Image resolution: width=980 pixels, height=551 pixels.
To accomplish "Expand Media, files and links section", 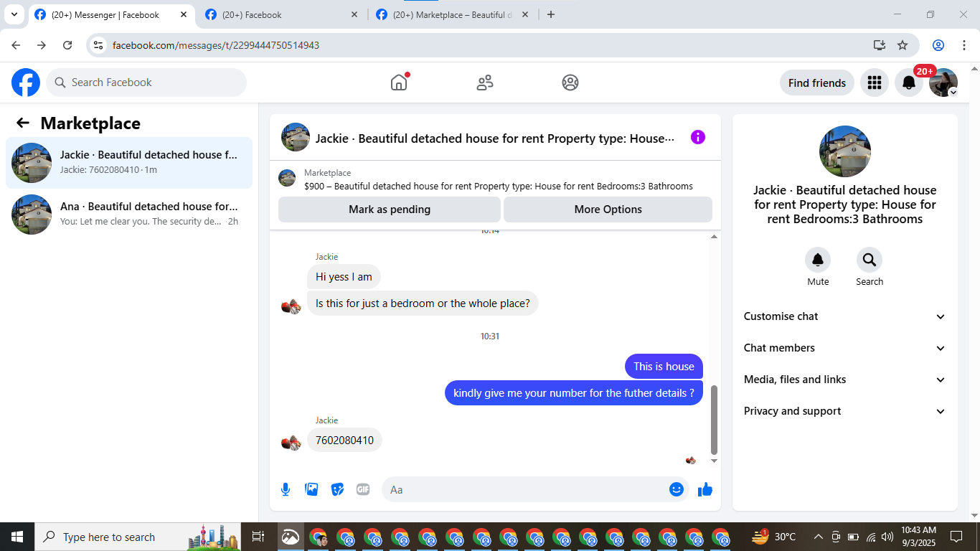I will click(845, 380).
